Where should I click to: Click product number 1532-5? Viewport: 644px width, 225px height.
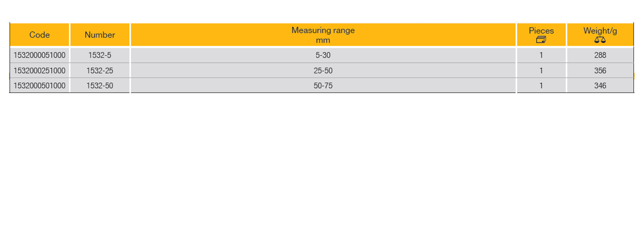click(100, 55)
